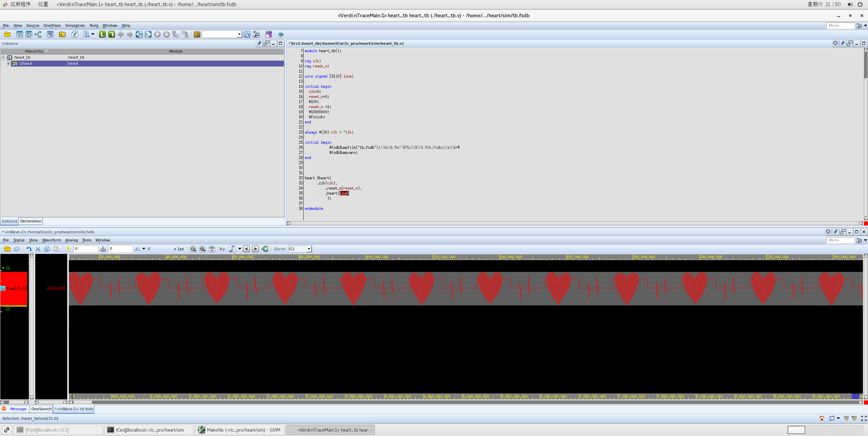Collapse the heart_tb hierarchy node
Image resolution: width=868 pixels, height=436 pixels.
(x=3, y=57)
